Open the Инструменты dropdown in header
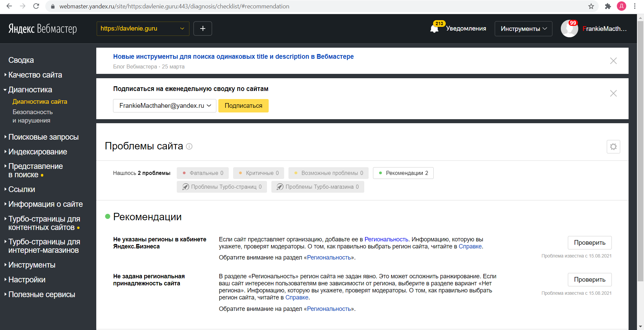 (523, 29)
